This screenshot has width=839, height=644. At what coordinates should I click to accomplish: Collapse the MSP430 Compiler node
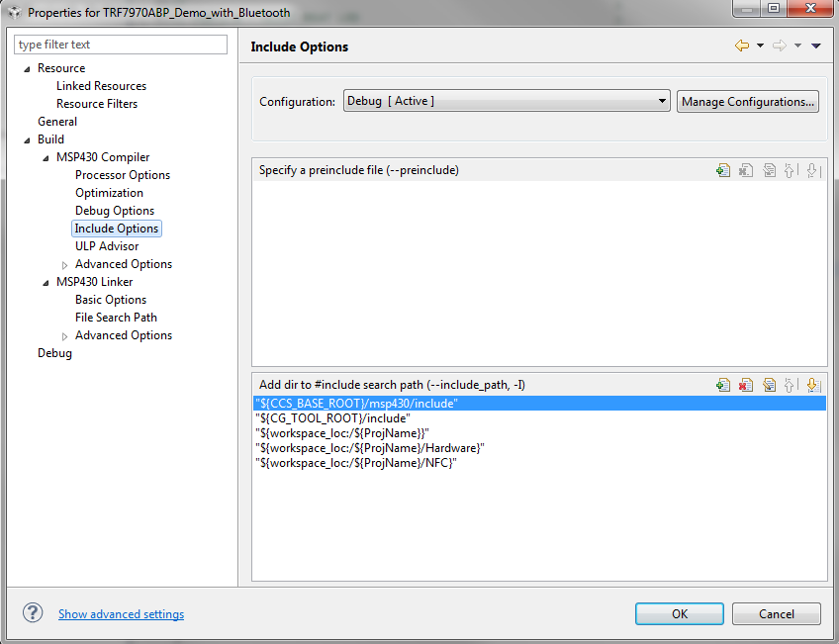pos(46,158)
